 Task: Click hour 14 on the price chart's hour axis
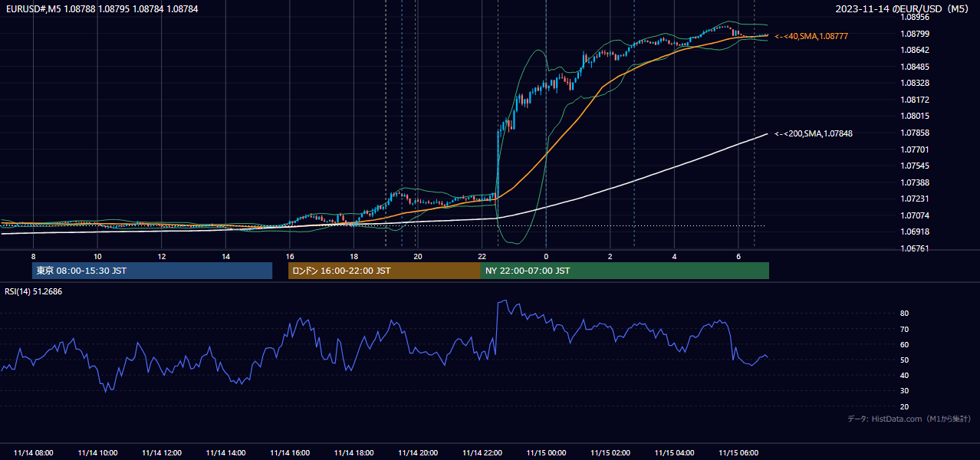(x=225, y=256)
